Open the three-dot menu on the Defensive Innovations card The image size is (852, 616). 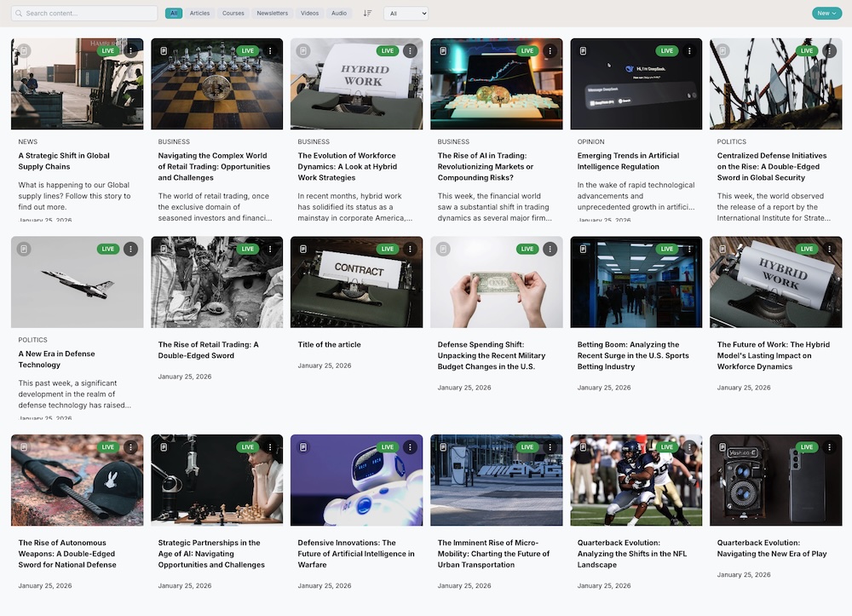(410, 446)
